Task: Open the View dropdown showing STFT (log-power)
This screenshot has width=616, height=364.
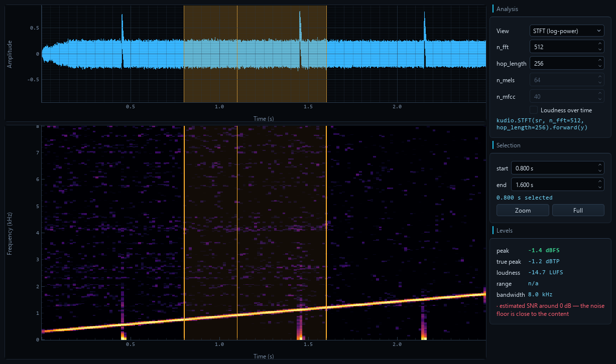Action: tap(567, 31)
